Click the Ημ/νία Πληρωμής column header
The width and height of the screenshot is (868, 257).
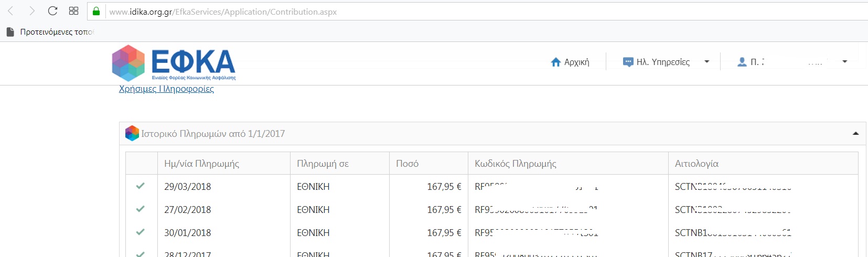[201, 164]
